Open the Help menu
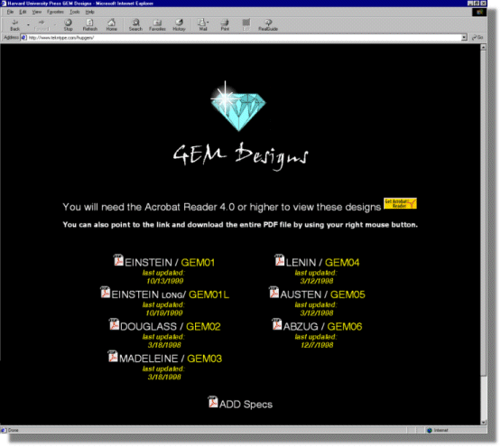The width and height of the screenshot is (501, 448). point(89,12)
